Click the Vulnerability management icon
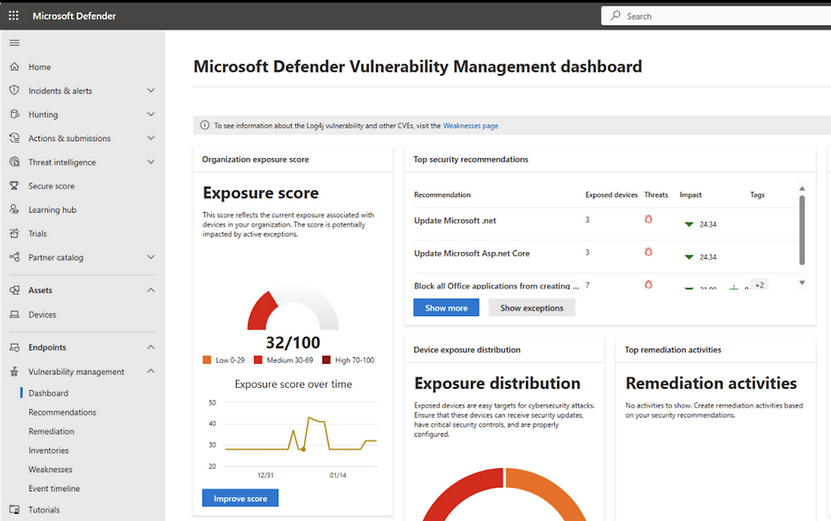 [x=14, y=372]
